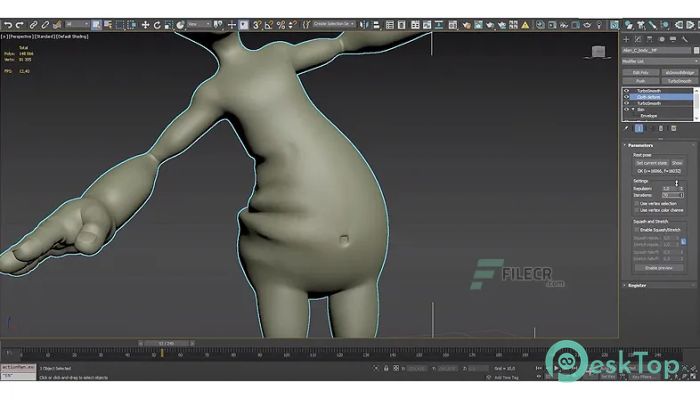700x400 pixels.
Task: Open the Default Shading viewport menu
Action: tap(72, 37)
